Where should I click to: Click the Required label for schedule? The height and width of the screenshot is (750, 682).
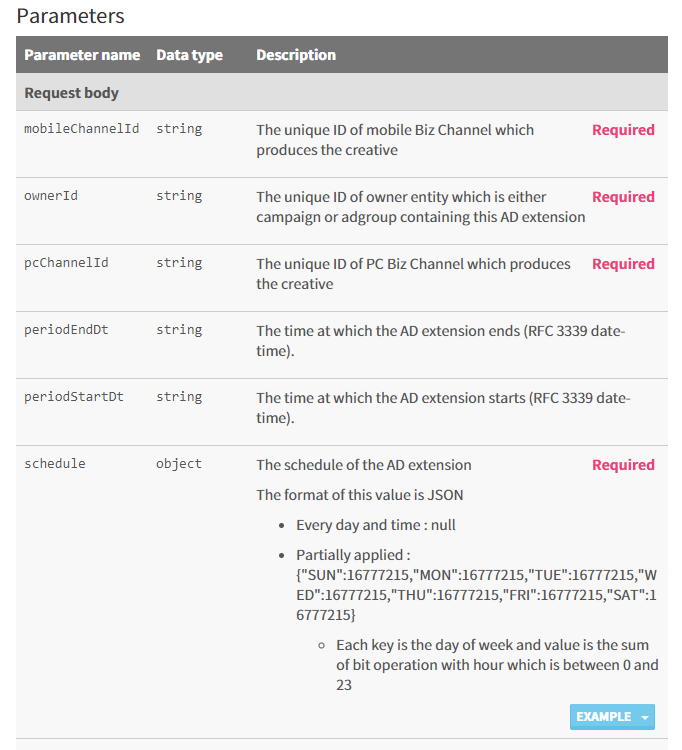tap(623, 465)
